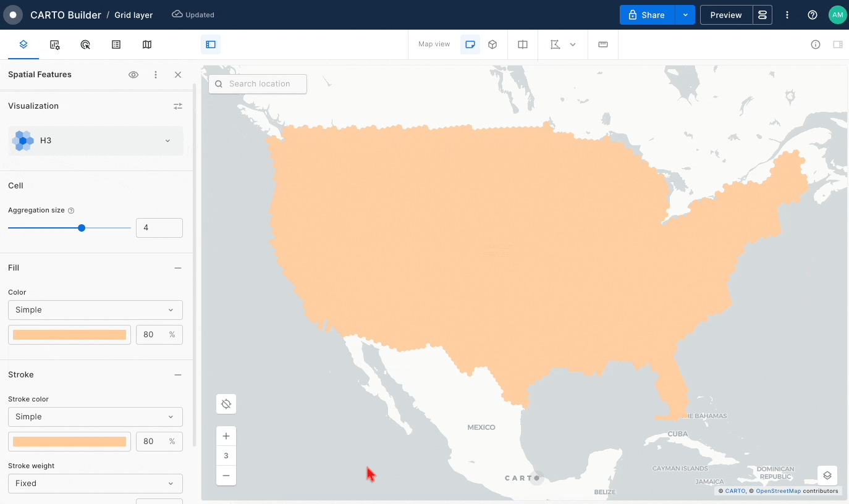Open the basemap selector icon
849x504 pixels.
tap(827, 476)
